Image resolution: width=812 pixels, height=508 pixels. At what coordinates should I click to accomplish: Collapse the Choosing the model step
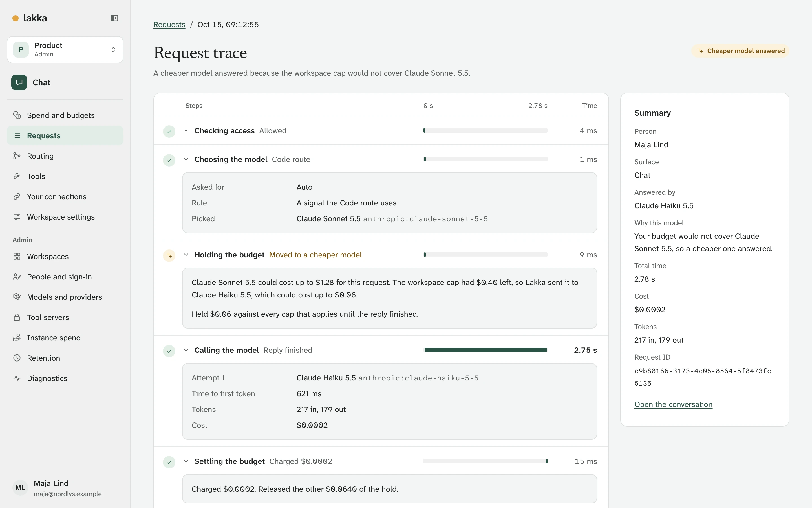tap(186, 159)
